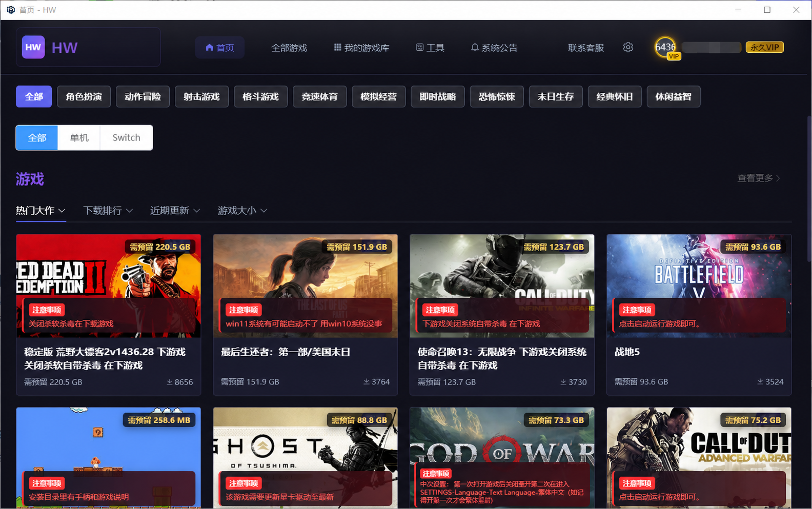Open 系统公告 announcements
This screenshot has width=812, height=509.
[x=494, y=48]
